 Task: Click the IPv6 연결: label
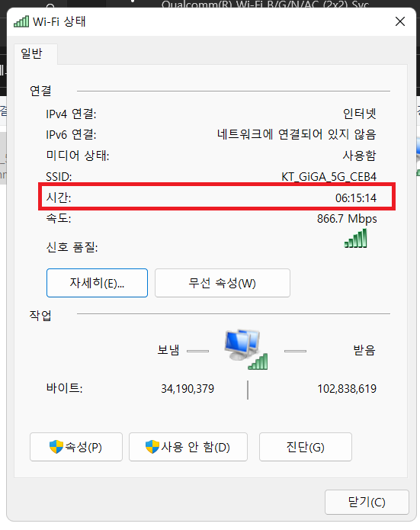(x=71, y=134)
